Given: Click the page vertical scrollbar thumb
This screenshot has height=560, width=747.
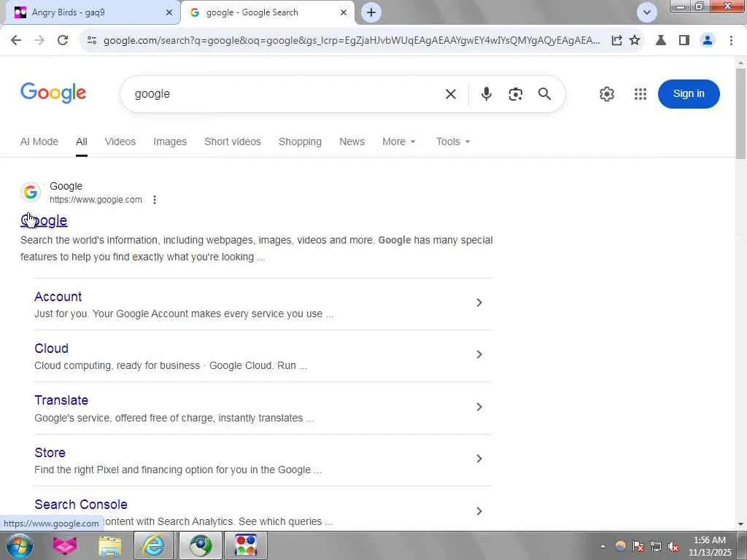Looking at the screenshot, I should pos(741,114).
